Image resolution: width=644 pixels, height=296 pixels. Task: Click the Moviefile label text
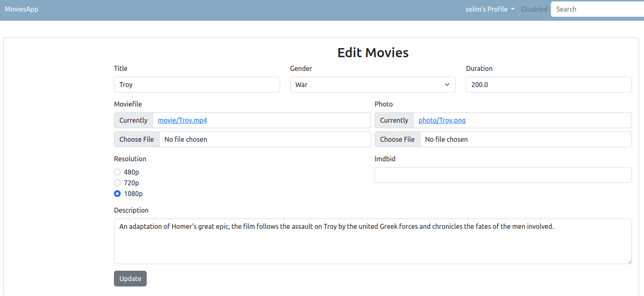[x=128, y=104]
